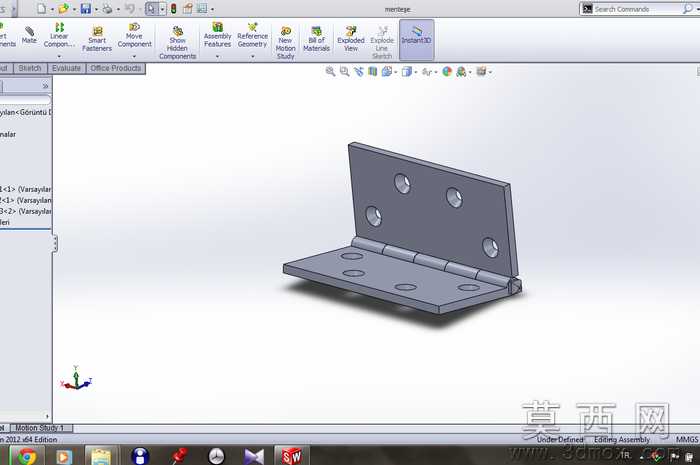Click the Display Style cube icon
This screenshot has width=700, height=465.
406,71
